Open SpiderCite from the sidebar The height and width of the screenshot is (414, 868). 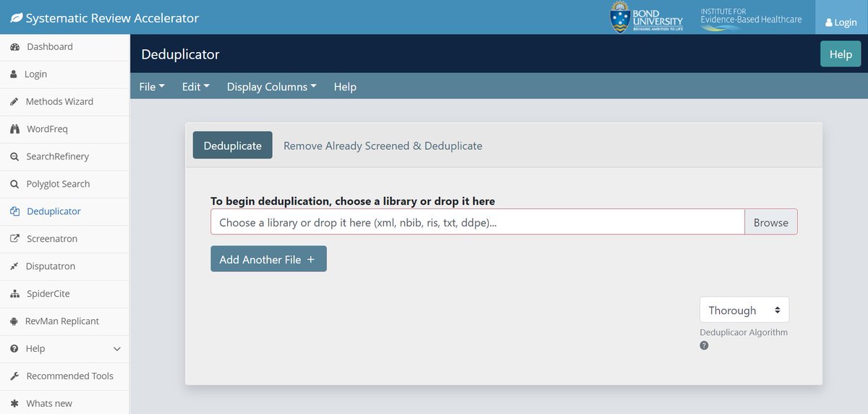(65, 295)
